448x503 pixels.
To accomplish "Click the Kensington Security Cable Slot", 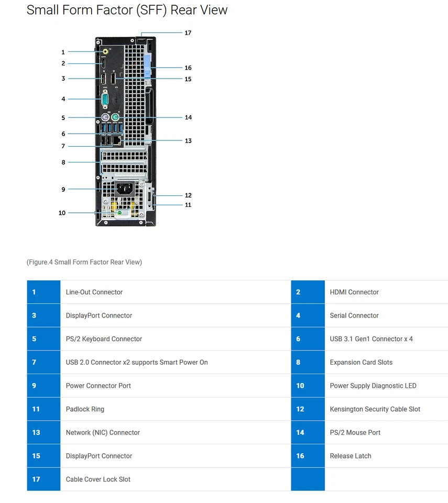I will (150, 196).
